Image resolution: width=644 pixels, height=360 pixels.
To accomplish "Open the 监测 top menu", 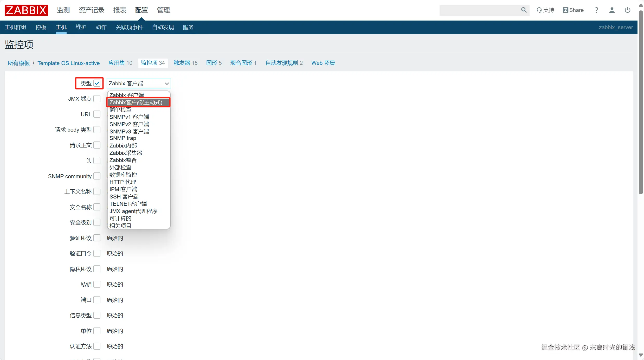I will [63, 10].
